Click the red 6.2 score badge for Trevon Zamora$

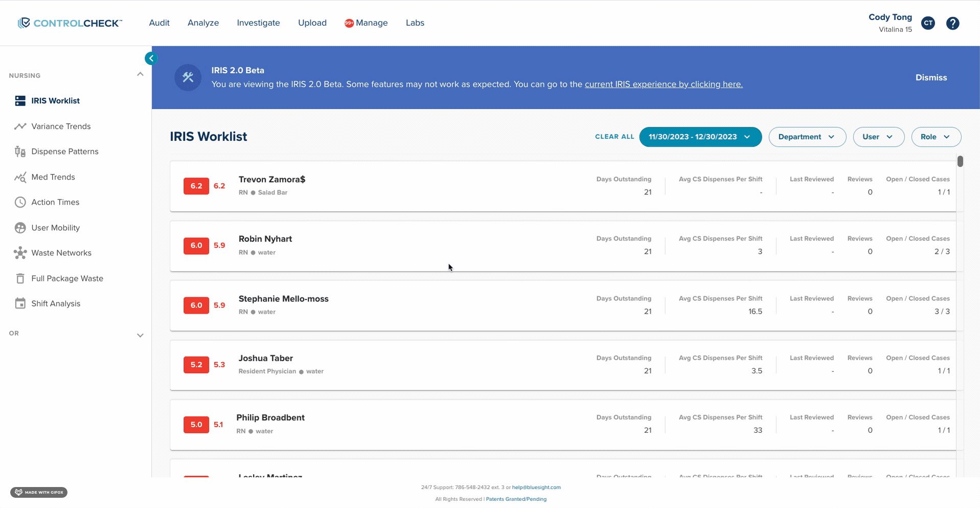pos(196,186)
